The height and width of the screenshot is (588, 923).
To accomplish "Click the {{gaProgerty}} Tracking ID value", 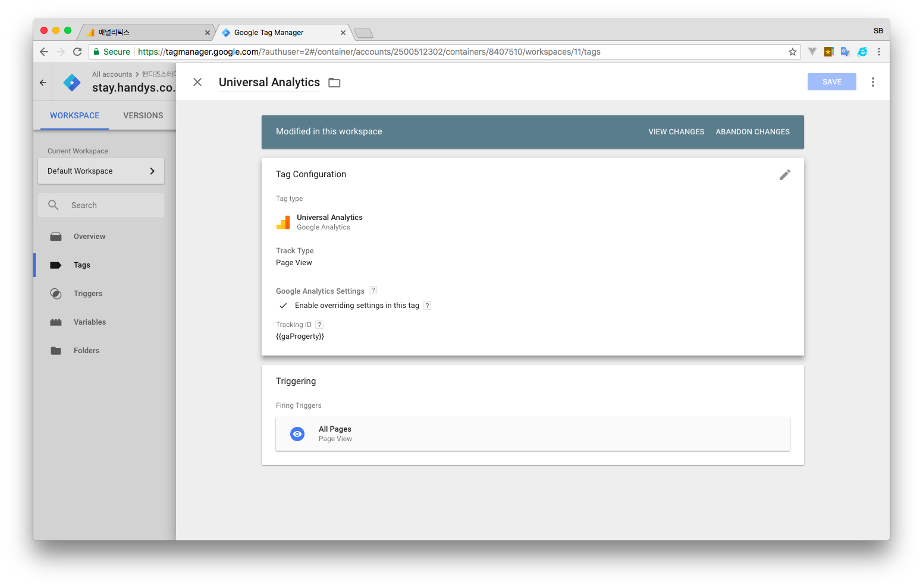I will pyautogui.click(x=300, y=337).
